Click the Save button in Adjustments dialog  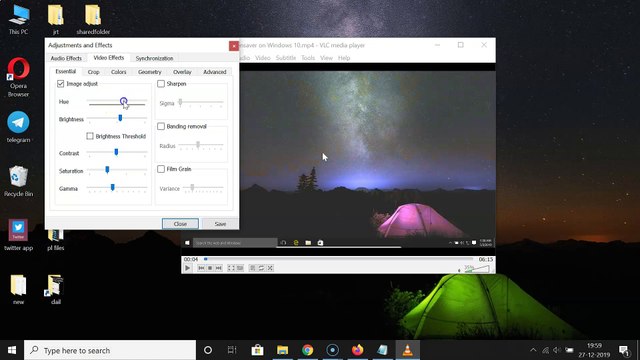(220, 224)
